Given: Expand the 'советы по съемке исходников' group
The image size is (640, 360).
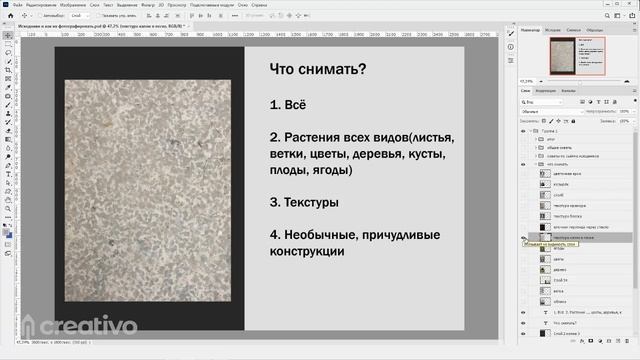Looking at the screenshot, I should pyautogui.click(x=536, y=156).
